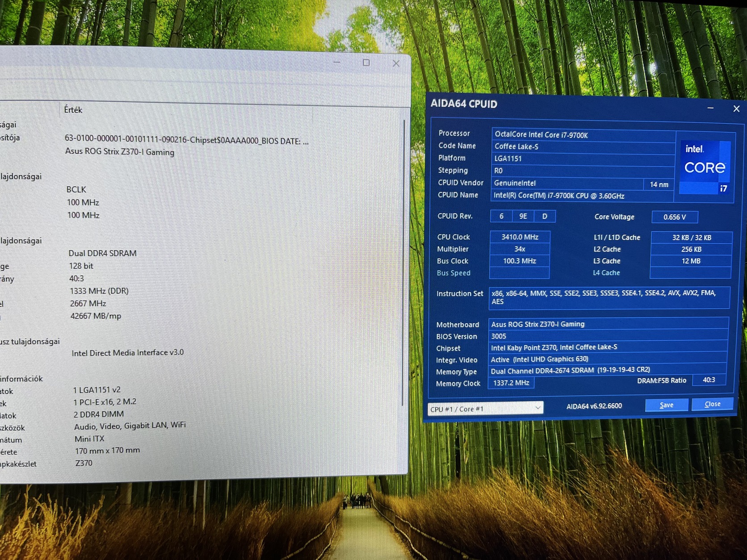Select 'Intel Direct Media Interface v3.0' row
This screenshot has width=747, height=560.
(x=128, y=353)
